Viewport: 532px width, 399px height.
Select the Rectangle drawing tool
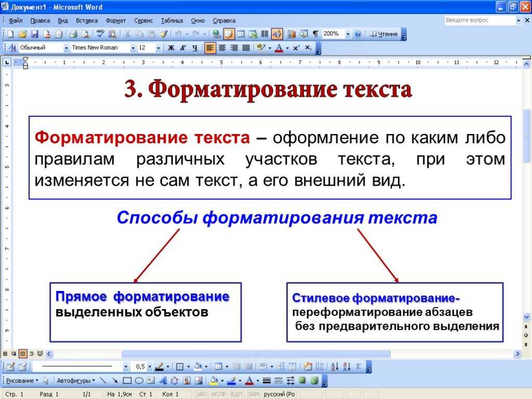127,381
